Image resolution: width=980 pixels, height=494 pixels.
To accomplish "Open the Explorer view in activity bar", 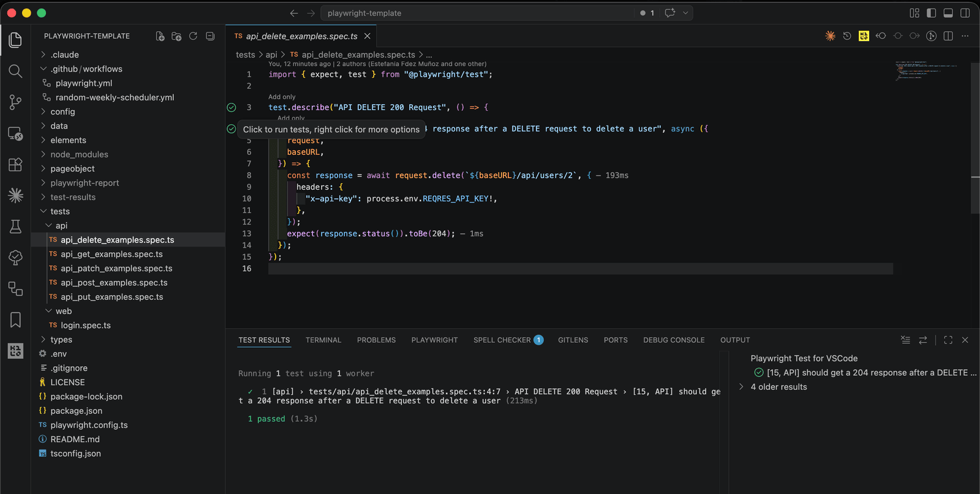I will click(15, 40).
